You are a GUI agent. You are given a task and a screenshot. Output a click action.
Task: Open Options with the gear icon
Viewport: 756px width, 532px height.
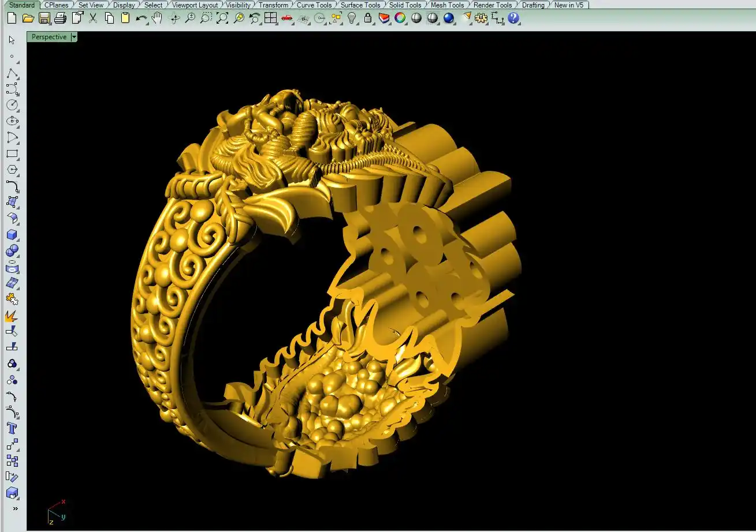click(x=481, y=18)
